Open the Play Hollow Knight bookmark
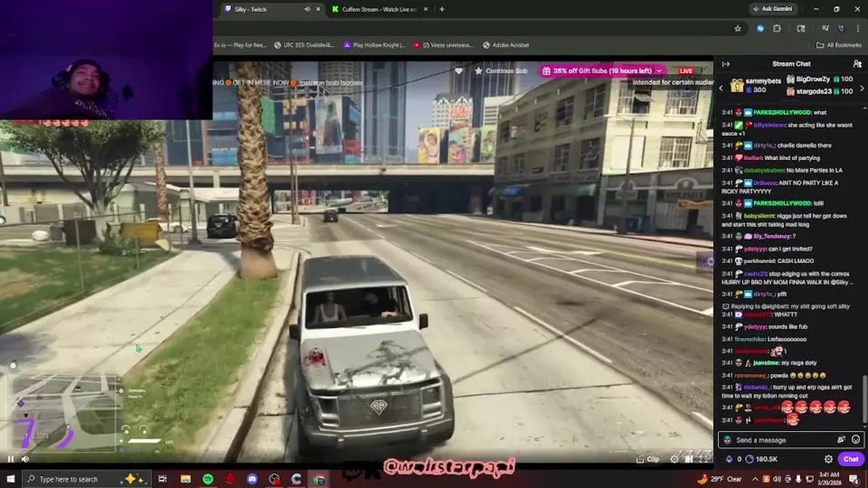 click(x=375, y=45)
